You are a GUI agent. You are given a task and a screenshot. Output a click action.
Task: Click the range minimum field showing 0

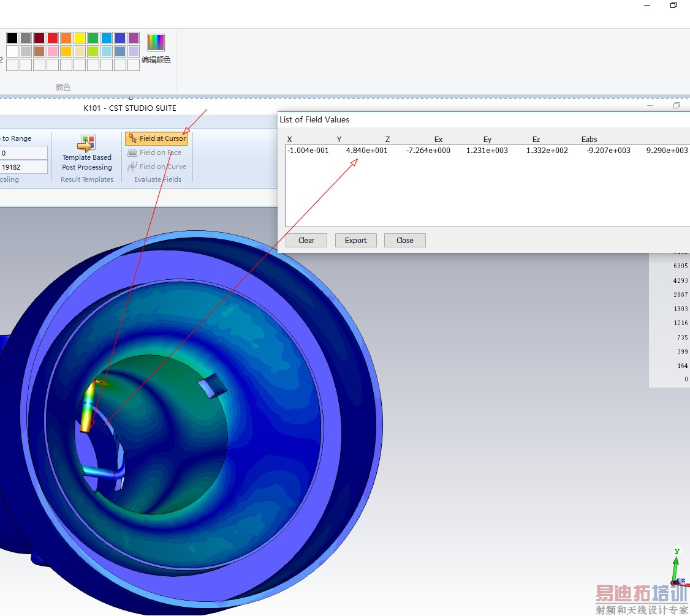pos(24,153)
